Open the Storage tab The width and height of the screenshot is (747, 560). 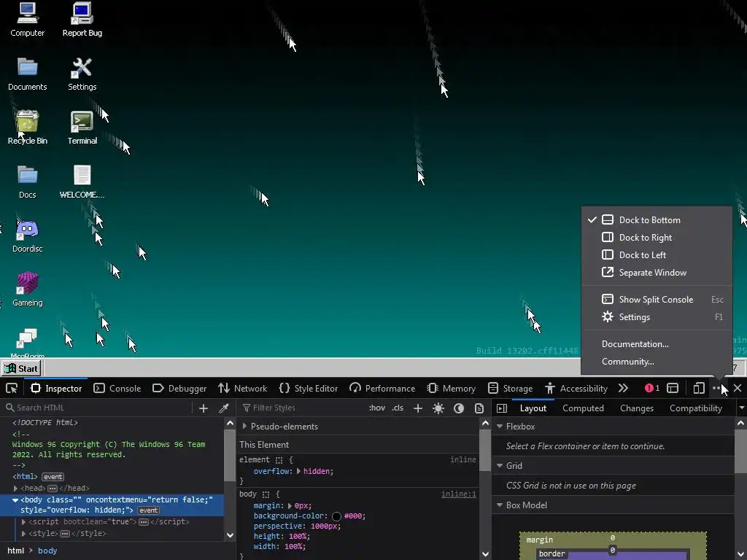(x=510, y=388)
